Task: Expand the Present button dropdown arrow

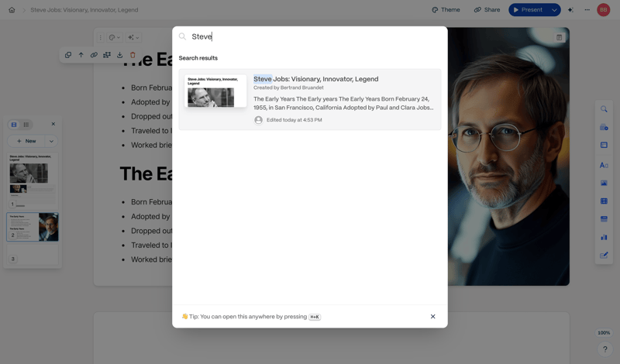Action: tap(554, 10)
